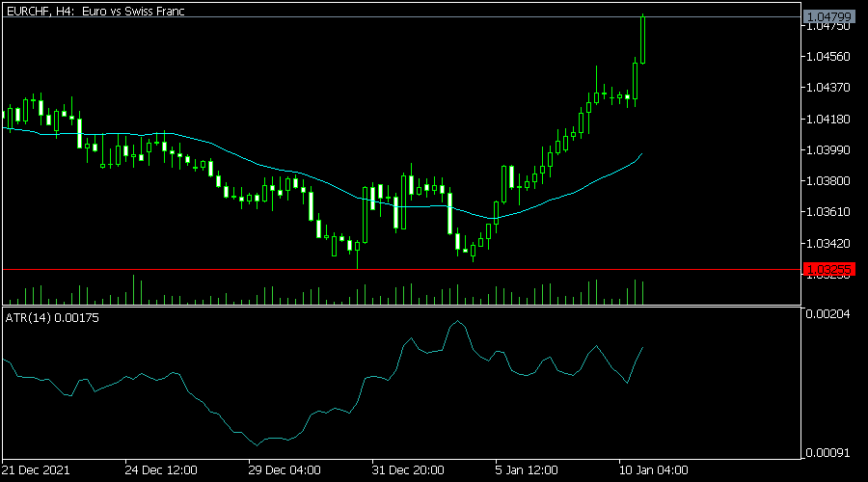Click the 1.04560 price scale value
Viewport: 868px width, 482px height.
click(x=828, y=57)
